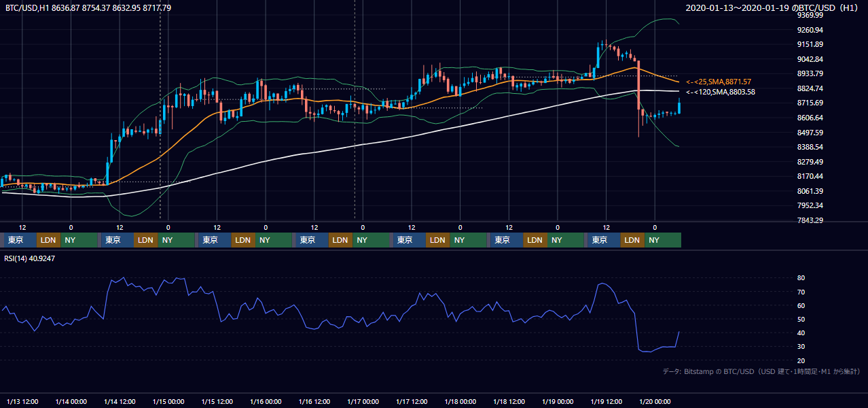The image size is (868, 408).
Task: Click the 1/19 12:00 time axis label
Action: pos(606,401)
